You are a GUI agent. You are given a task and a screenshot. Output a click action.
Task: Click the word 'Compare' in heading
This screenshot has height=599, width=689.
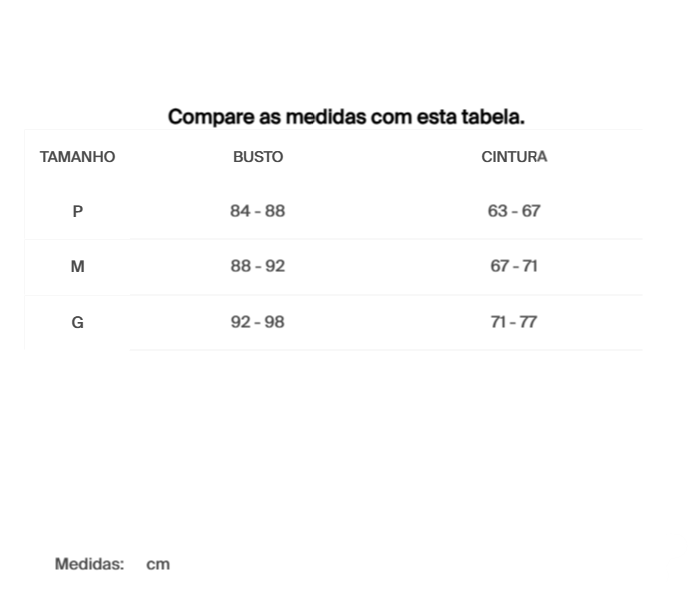pyautogui.click(x=211, y=117)
